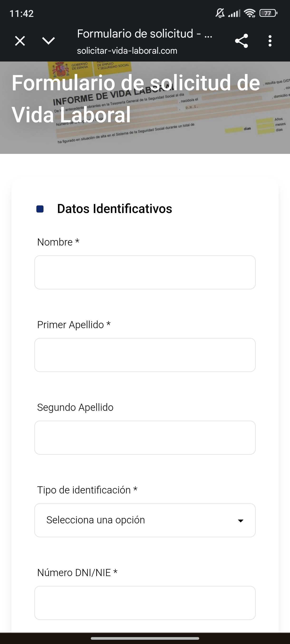Screen dimensions: 290x644
Task: Focus the Segundo Apellido input field
Action: click(145, 437)
